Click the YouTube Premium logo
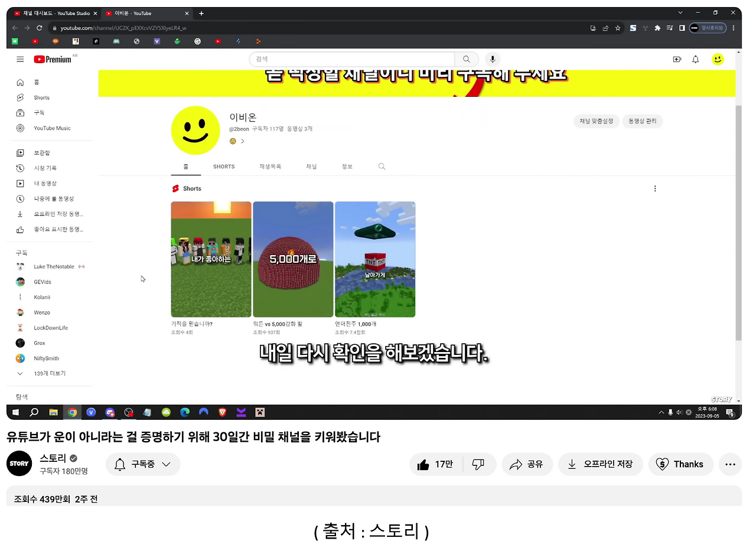 [54, 59]
